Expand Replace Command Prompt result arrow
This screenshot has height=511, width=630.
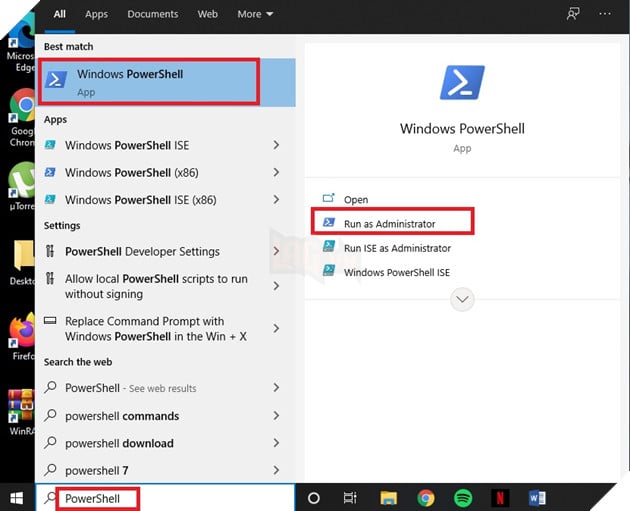(276, 328)
